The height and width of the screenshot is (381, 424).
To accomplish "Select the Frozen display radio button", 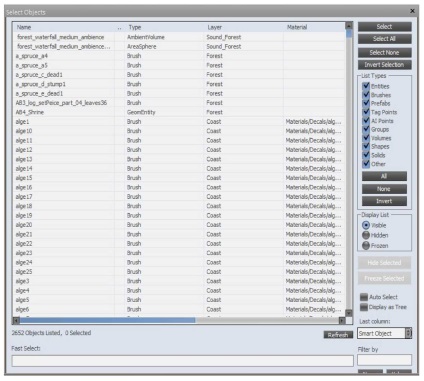I will click(x=366, y=246).
